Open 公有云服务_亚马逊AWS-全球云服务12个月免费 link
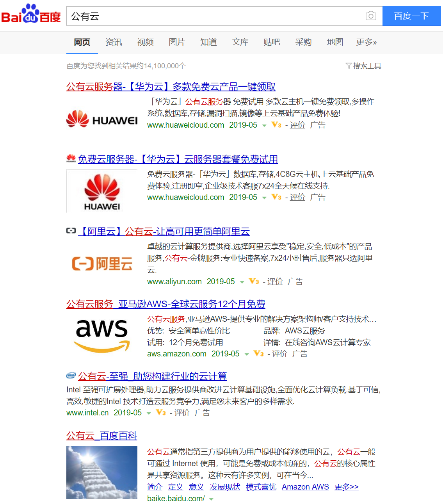The height and width of the screenshot is (504, 443). [166, 304]
